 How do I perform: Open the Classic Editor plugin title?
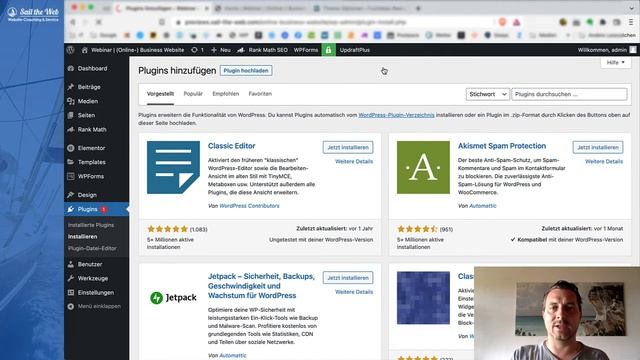click(x=231, y=146)
